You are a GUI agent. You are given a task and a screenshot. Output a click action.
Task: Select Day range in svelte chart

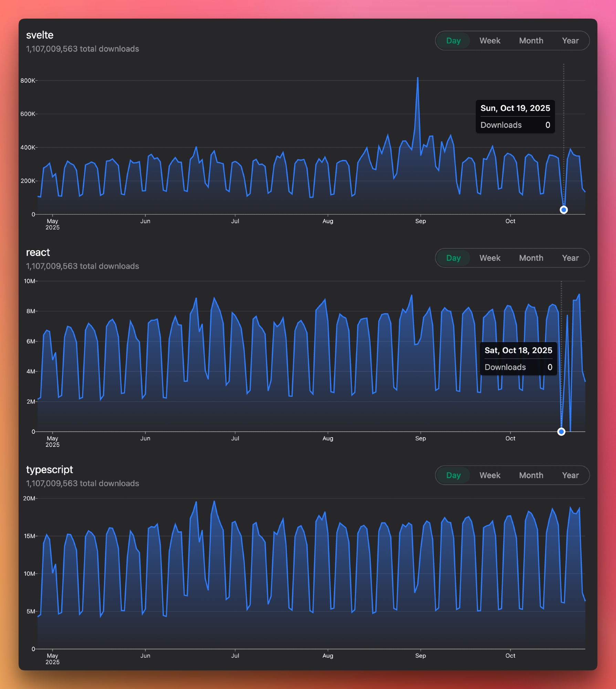[x=453, y=41]
